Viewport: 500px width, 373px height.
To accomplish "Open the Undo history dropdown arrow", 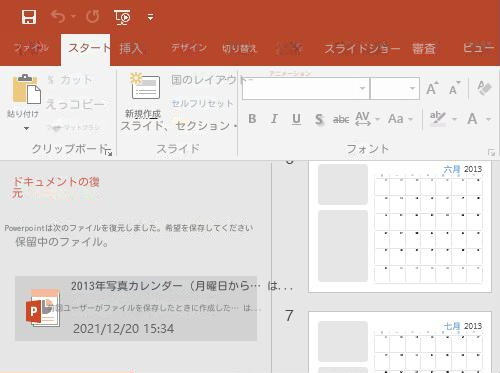I will [74, 16].
